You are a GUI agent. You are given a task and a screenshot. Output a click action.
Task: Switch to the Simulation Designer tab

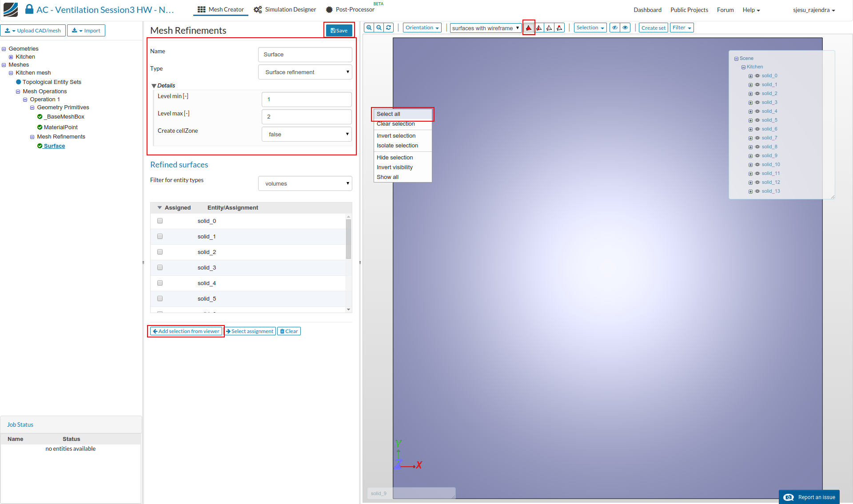(x=285, y=9)
